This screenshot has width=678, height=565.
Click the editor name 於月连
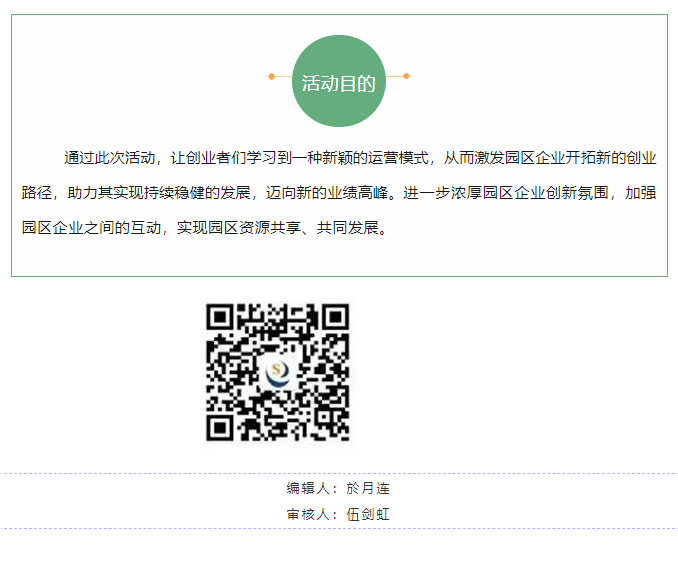point(368,488)
